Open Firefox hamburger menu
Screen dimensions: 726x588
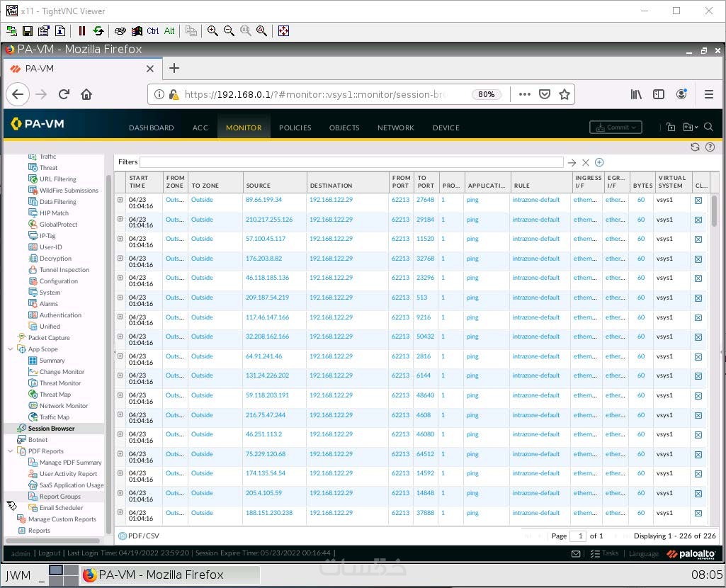(x=708, y=94)
